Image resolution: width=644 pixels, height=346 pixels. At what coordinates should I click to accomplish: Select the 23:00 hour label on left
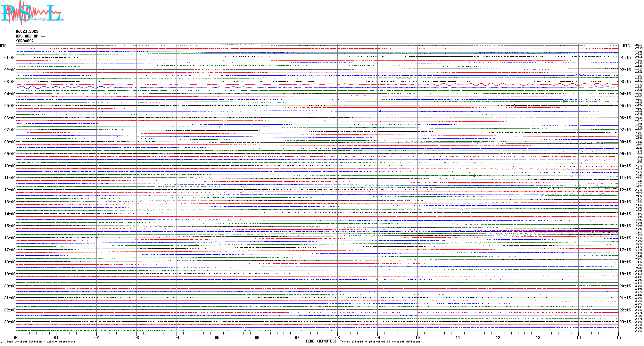(x=10, y=322)
